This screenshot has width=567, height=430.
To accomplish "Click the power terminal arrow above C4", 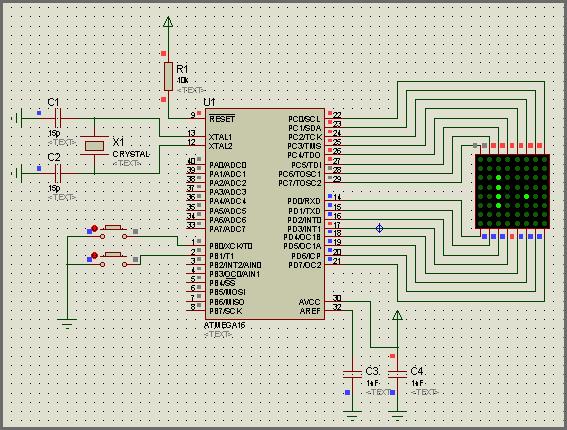I will 397,315.
